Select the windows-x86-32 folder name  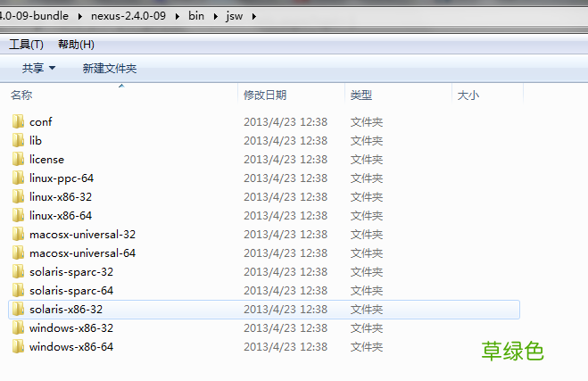[71, 328]
